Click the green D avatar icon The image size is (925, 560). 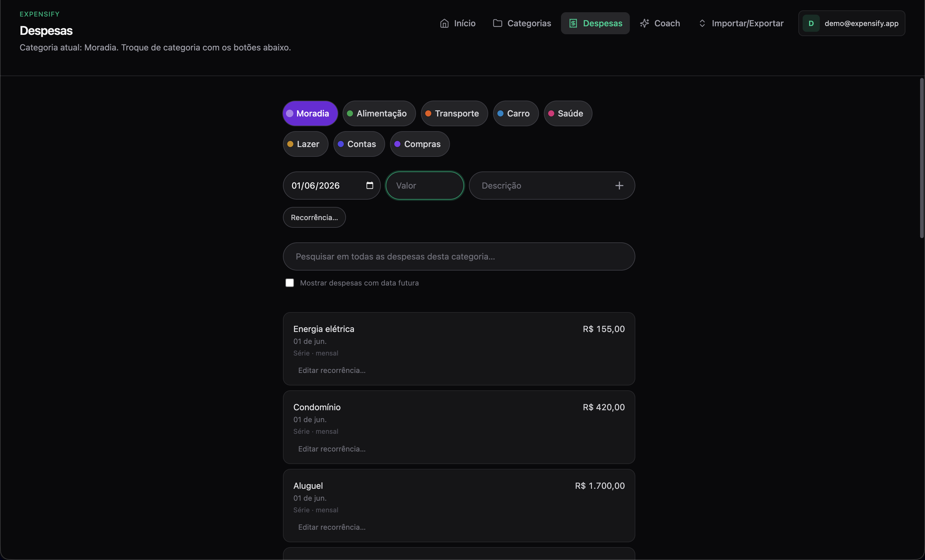point(811,23)
